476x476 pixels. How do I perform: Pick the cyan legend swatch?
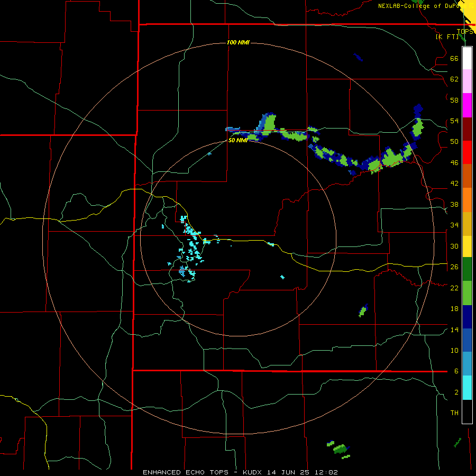(x=467, y=388)
